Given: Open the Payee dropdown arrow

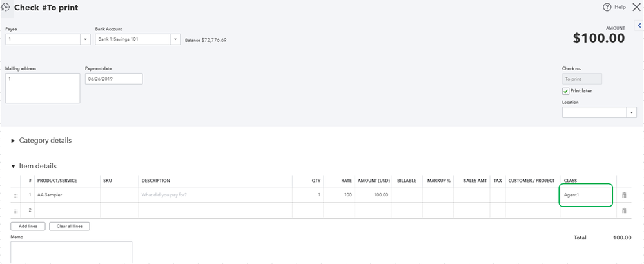Looking at the screenshot, I should click(86, 39).
